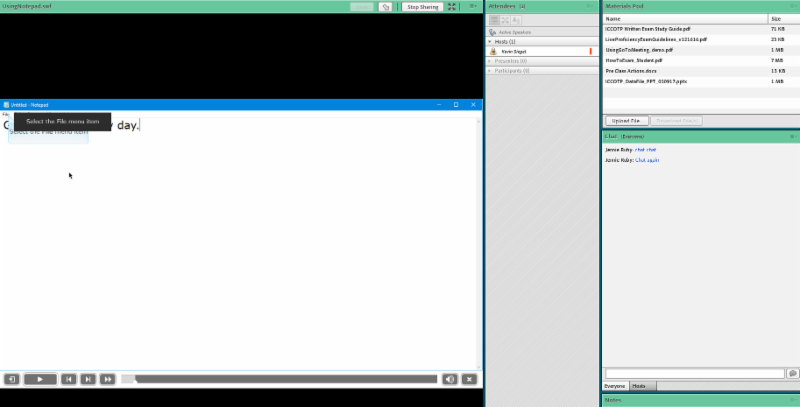Sort files by Name column
Screen dimensions: 800x407
pyautogui.click(x=685, y=19)
